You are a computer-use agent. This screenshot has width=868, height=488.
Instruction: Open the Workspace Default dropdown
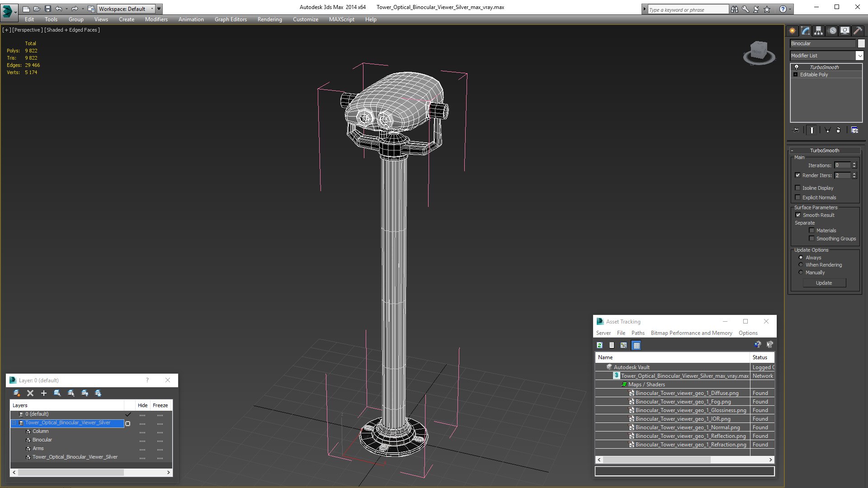pos(126,9)
